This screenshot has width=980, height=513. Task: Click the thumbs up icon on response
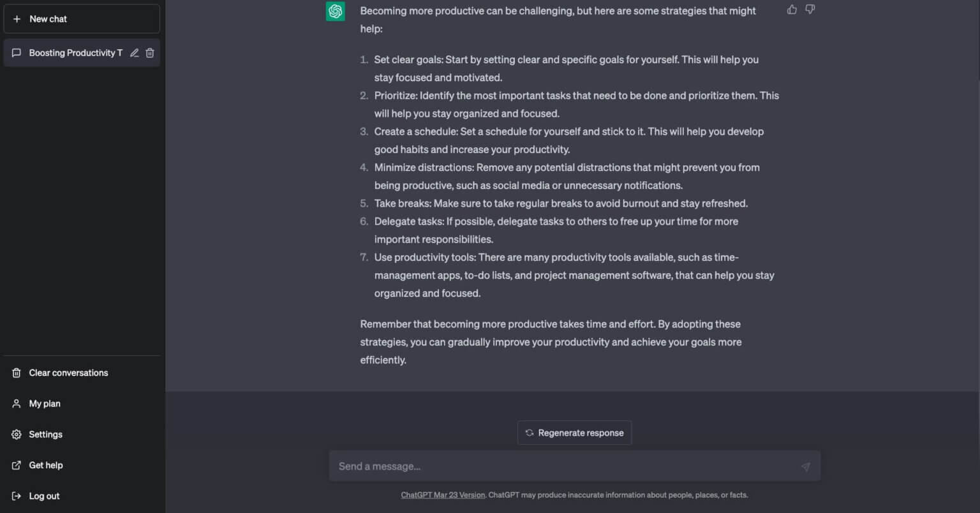point(792,10)
